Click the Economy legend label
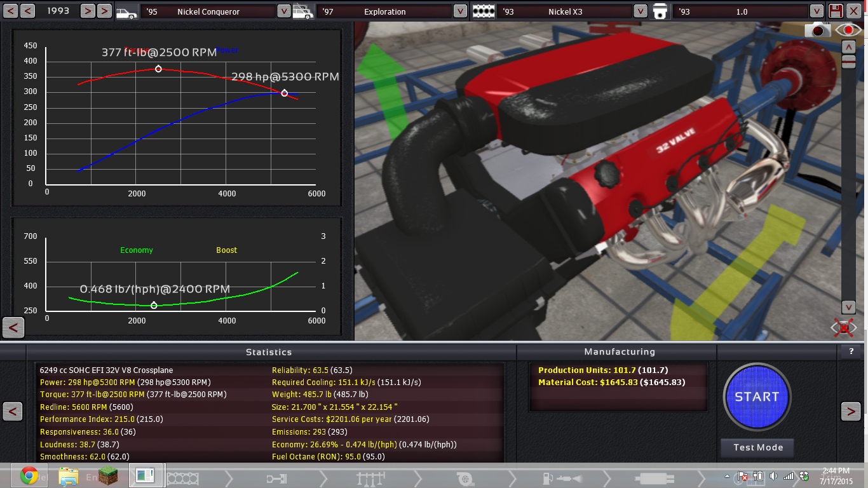 (x=137, y=250)
